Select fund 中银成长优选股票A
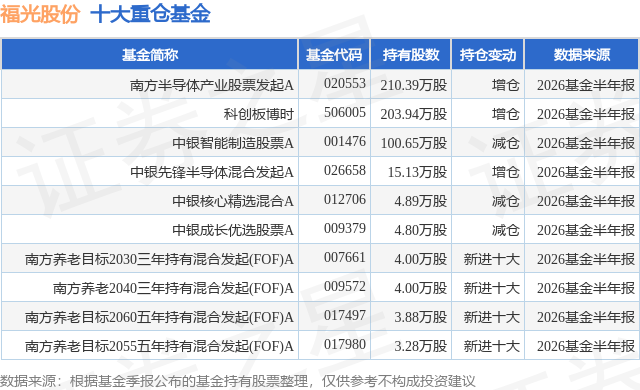The image size is (640, 390). coord(233,230)
